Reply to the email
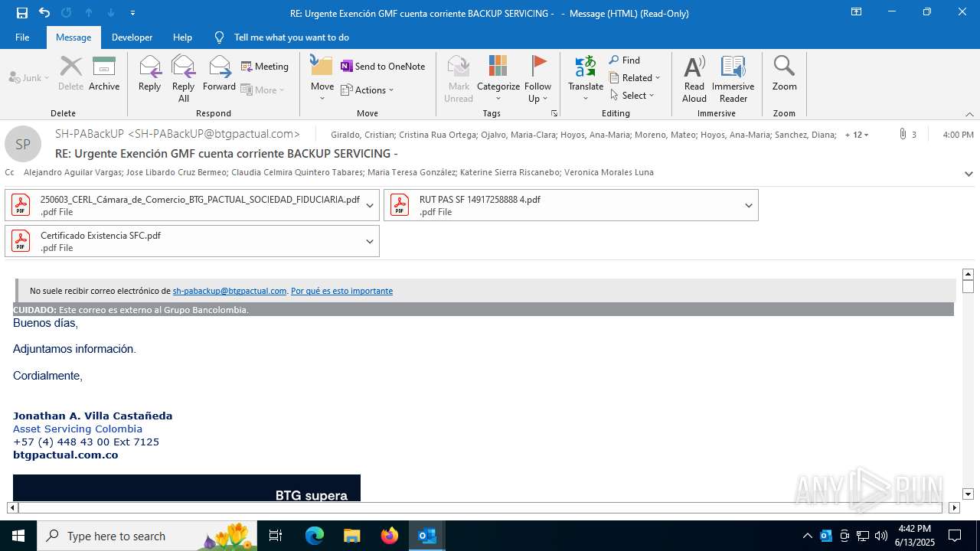This screenshot has width=980, height=551. click(x=150, y=74)
